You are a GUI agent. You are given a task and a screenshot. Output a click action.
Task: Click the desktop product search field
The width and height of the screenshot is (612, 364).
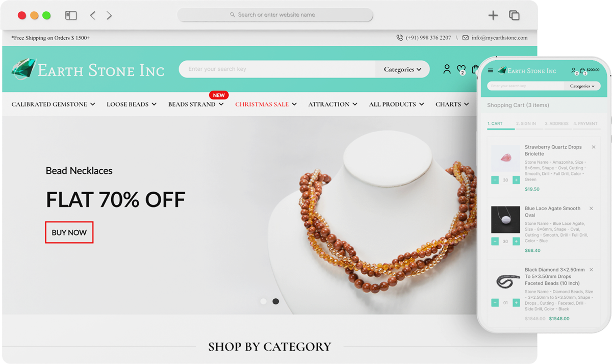pos(277,69)
